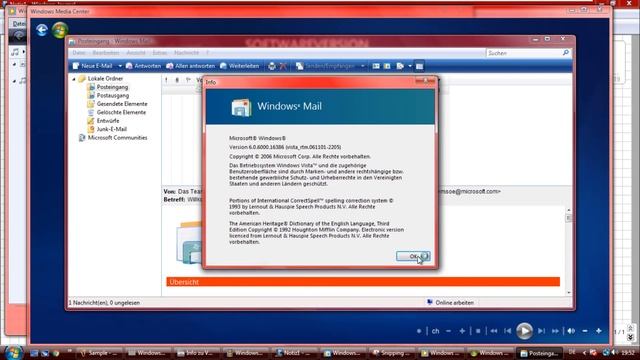Choose Allen antworten in the mail toolbar
The image size is (640, 360).
[191, 66]
